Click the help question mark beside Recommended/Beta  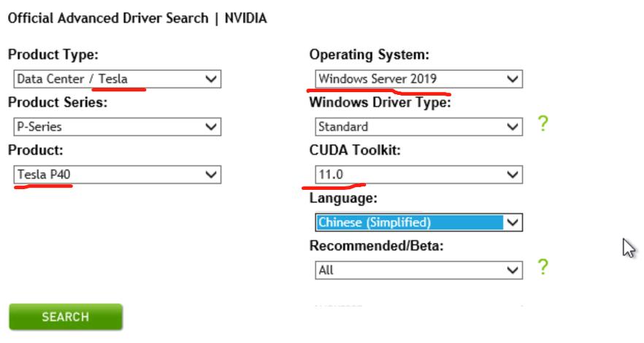(543, 266)
